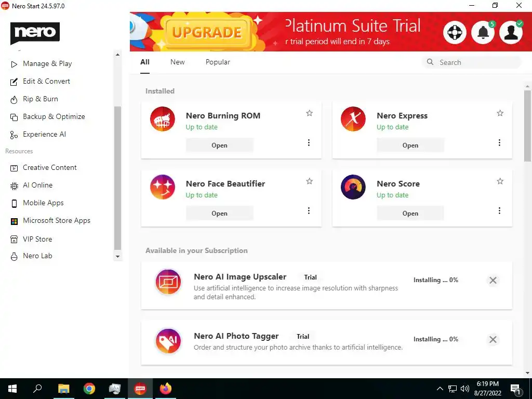Open more options for Nero Express
The image size is (532, 399).
tap(499, 142)
